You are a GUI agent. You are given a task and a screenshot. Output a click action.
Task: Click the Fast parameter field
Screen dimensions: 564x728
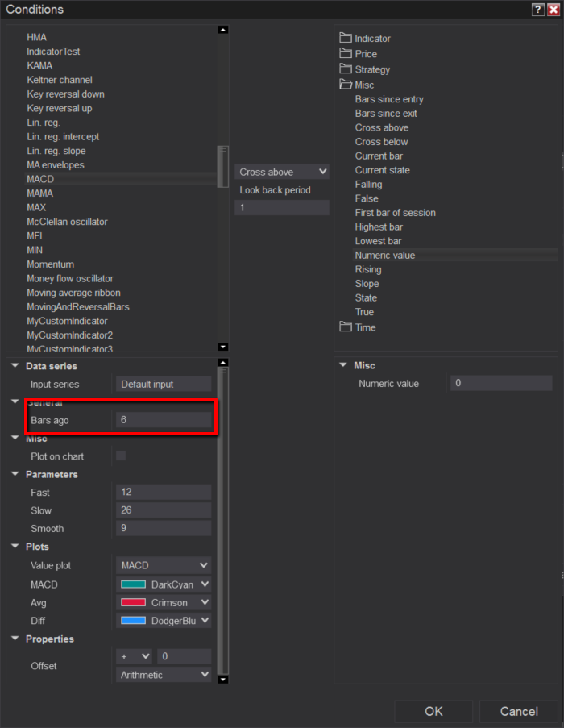pyautogui.click(x=164, y=492)
